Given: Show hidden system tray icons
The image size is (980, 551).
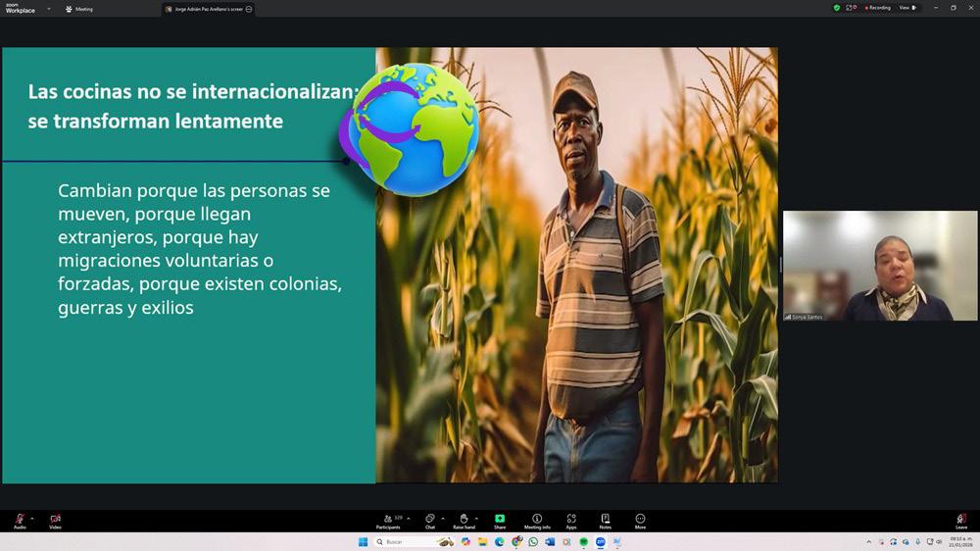Looking at the screenshot, I should click(x=868, y=541).
